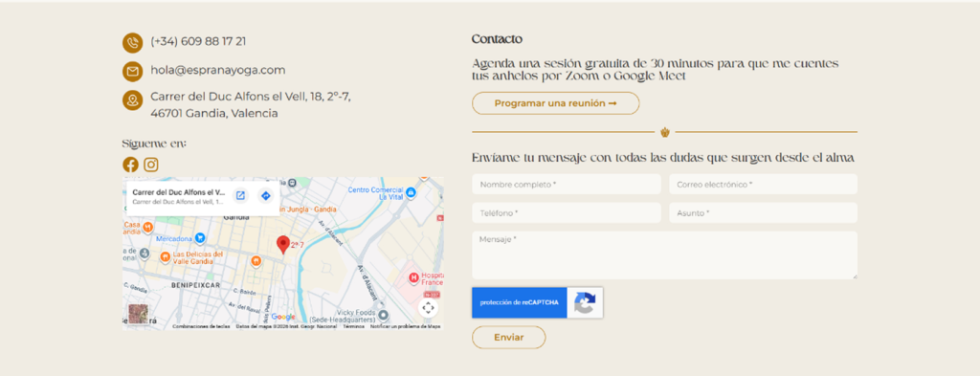Click inside the Mensaje text area

(x=664, y=255)
